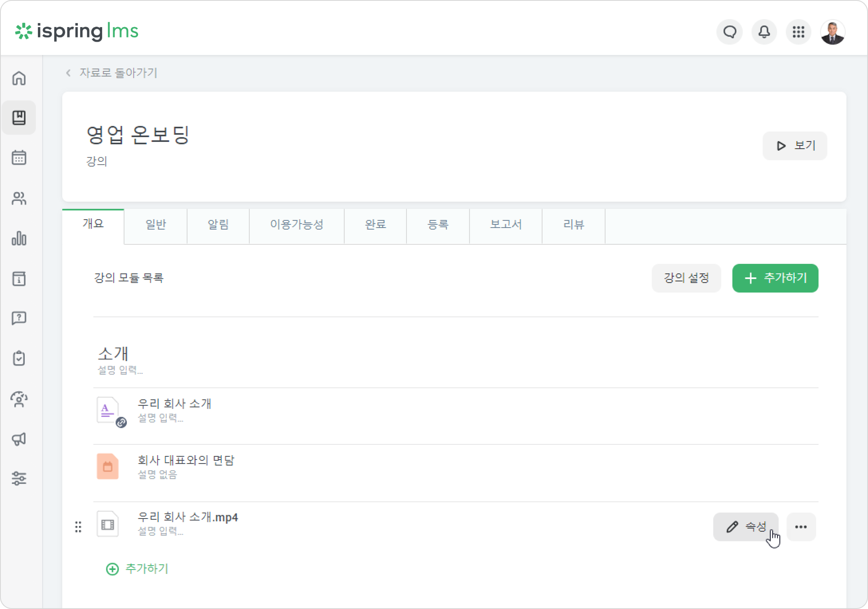Open the bar chart reports icon
The image size is (868, 609).
click(x=19, y=238)
